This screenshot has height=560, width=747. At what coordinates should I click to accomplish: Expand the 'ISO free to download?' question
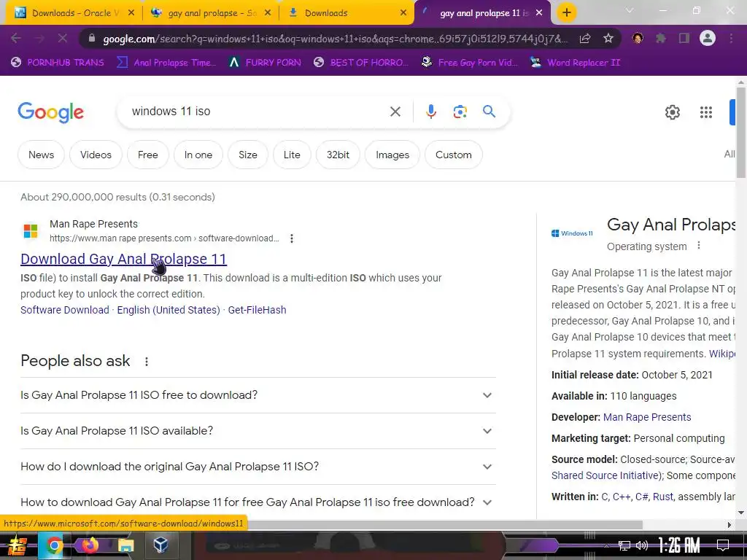[x=258, y=395]
